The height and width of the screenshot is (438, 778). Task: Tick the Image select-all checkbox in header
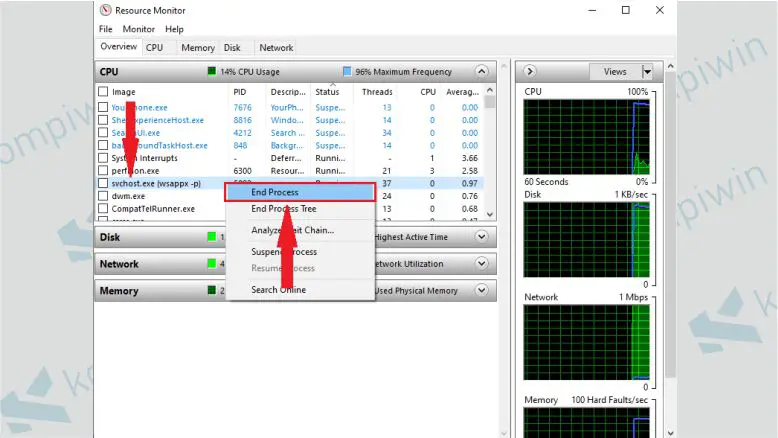click(x=103, y=92)
